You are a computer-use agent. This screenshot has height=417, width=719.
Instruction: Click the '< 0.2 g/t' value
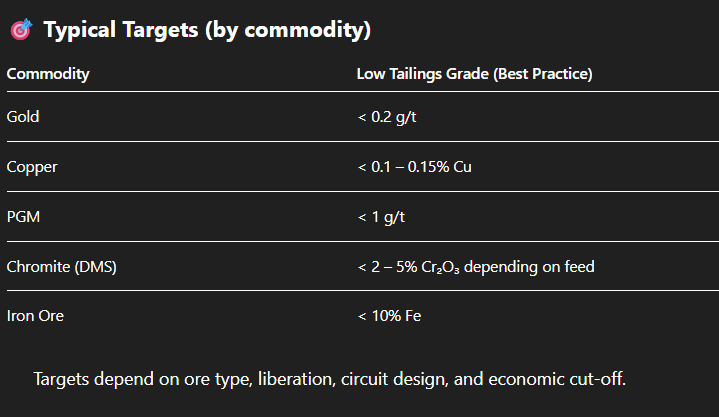click(389, 117)
